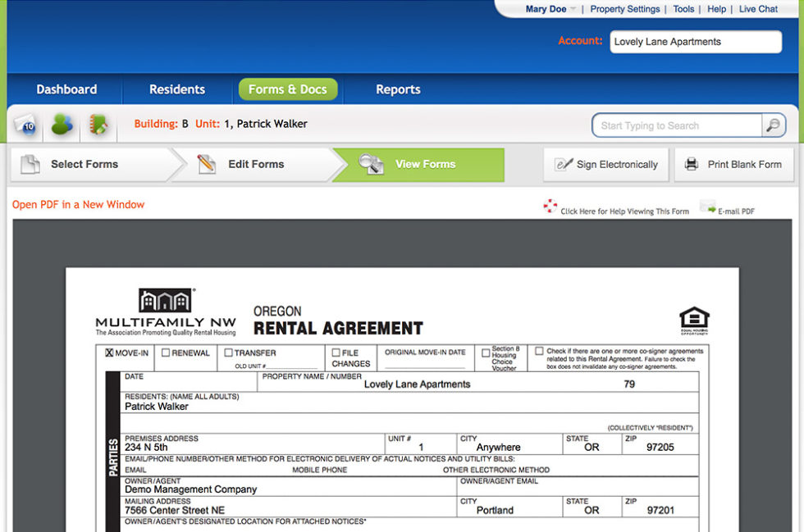
Task: Check the co-signer agreements checkbox
Action: tap(540, 352)
